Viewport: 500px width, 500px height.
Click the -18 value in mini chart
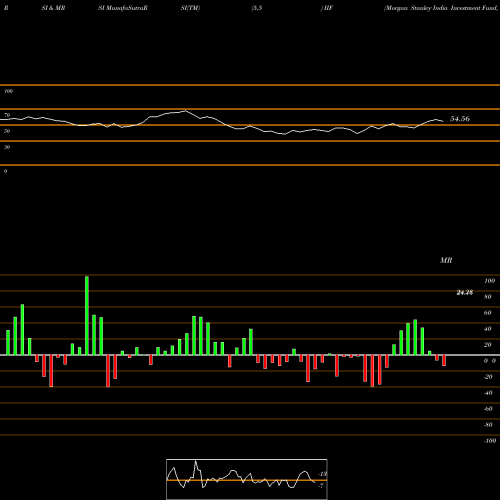point(322,474)
